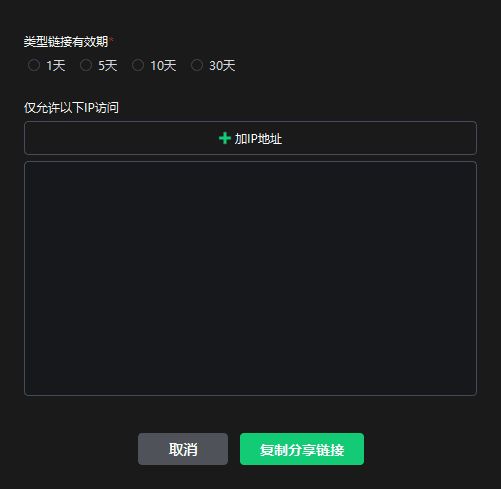Click the 仅允许以下IP访问 heading

click(x=71, y=107)
